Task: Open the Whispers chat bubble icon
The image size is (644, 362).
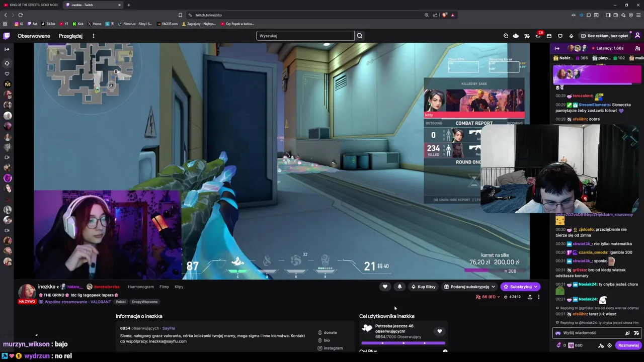Action: pyautogui.click(x=560, y=36)
